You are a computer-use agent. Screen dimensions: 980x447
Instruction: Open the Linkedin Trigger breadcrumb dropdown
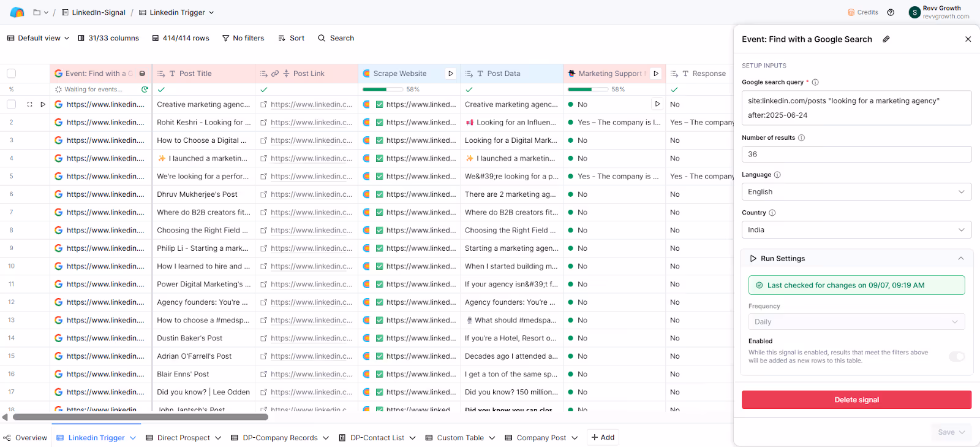click(211, 12)
